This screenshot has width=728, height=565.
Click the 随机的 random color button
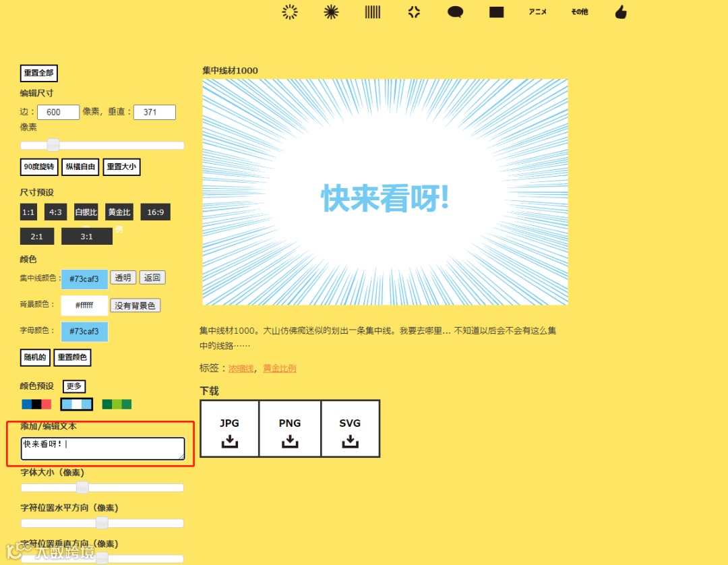click(35, 357)
